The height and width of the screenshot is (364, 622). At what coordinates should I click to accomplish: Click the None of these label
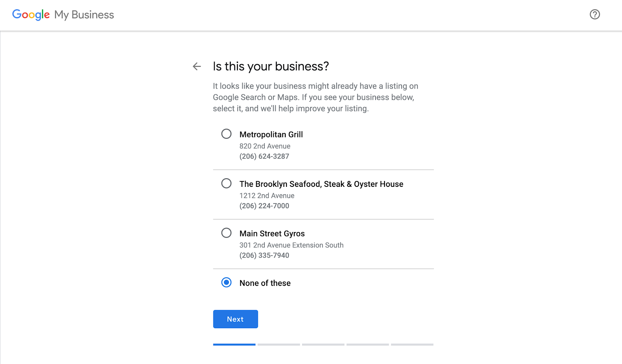click(265, 283)
